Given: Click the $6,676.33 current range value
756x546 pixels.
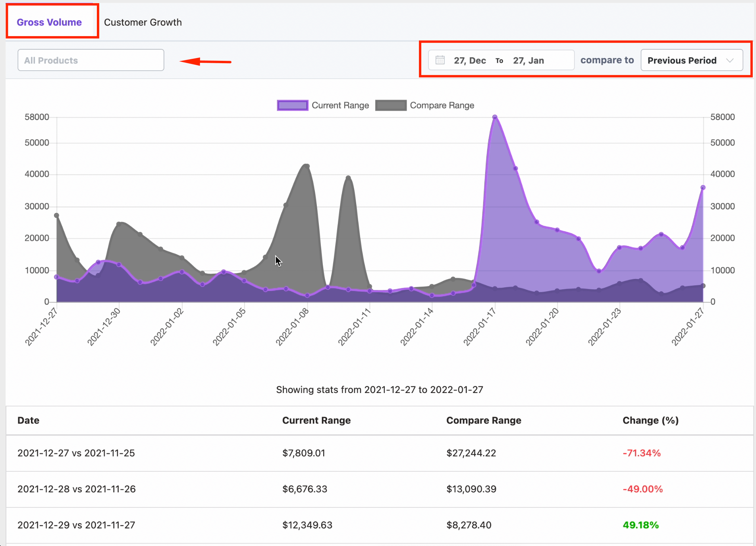Looking at the screenshot, I should click(x=305, y=489).
